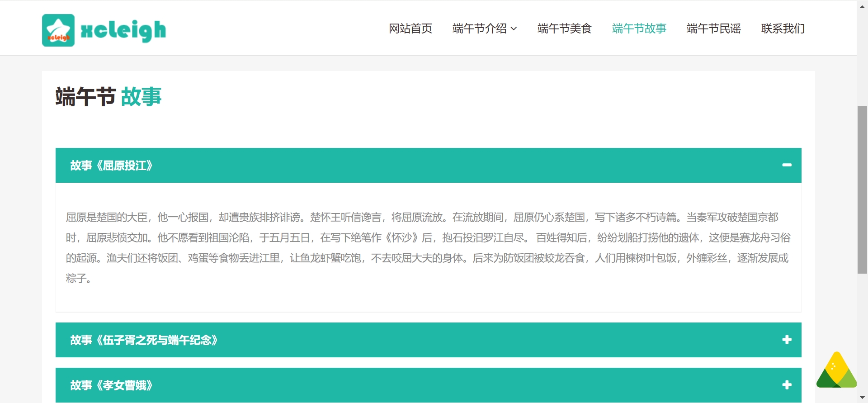The width and height of the screenshot is (868, 403).
Task: Open 端午节民谣 menu item
Action: click(x=714, y=28)
